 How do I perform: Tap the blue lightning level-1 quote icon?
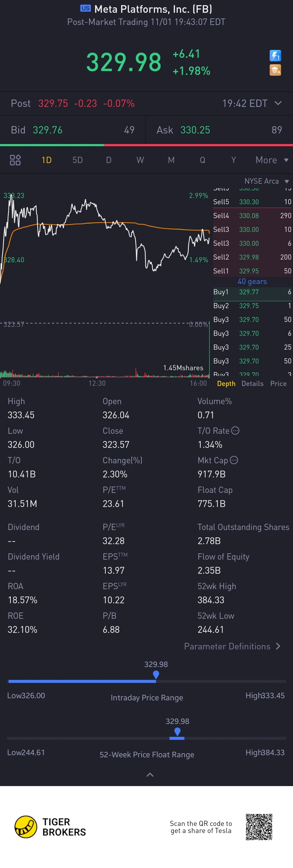(x=275, y=56)
